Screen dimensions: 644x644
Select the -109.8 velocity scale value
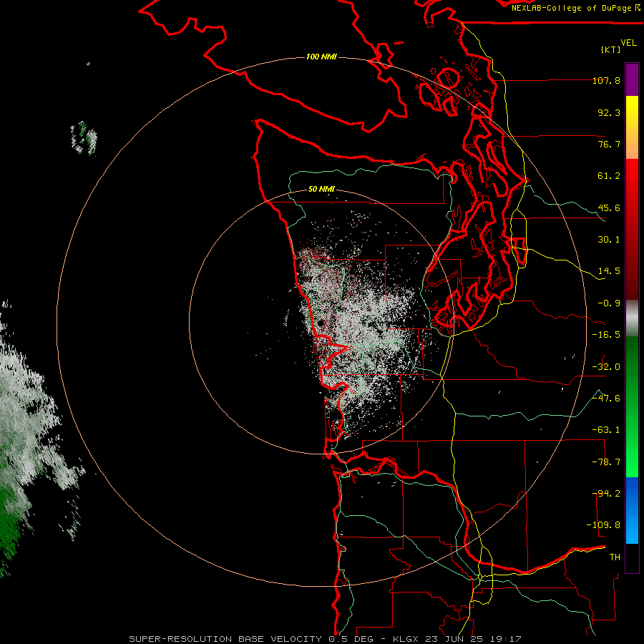click(x=603, y=525)
